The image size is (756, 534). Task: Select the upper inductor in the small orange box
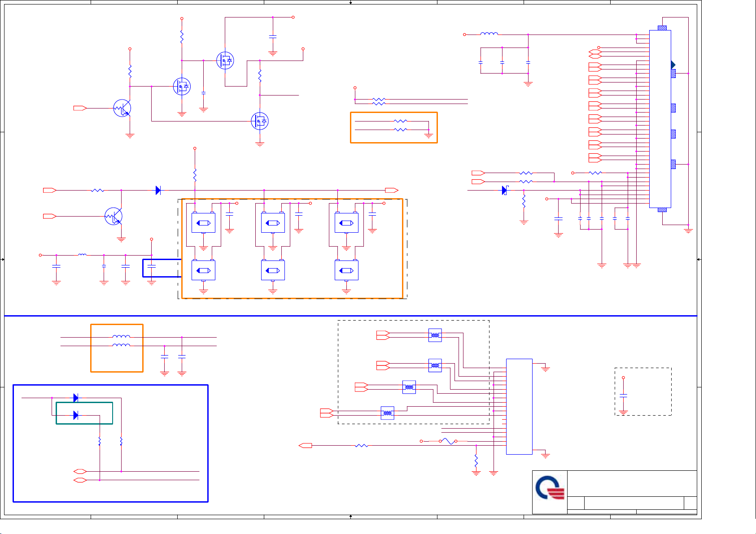(121, 336)
